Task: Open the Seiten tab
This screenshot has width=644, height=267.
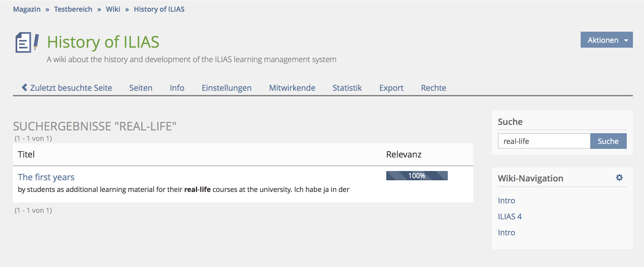Action: [x=141, y=88]
